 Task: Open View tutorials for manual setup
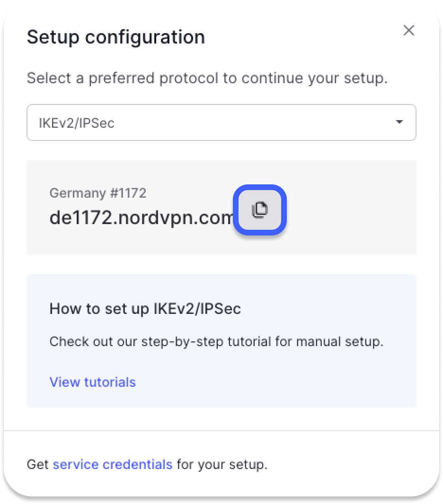92,382
